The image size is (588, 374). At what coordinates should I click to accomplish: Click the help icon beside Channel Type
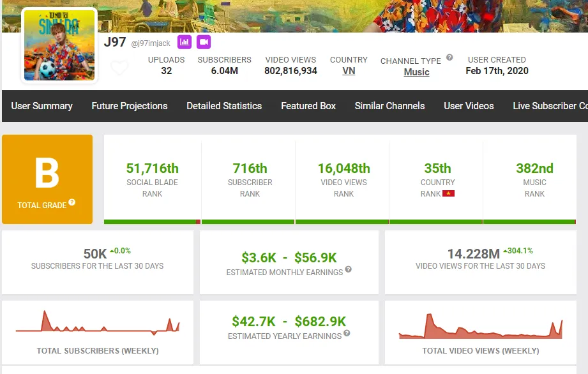[x=449, y=57]
